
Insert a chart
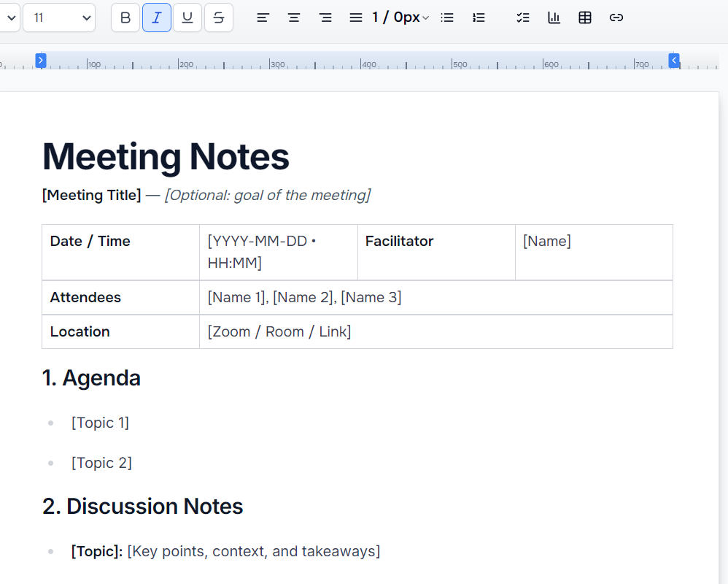554,18
